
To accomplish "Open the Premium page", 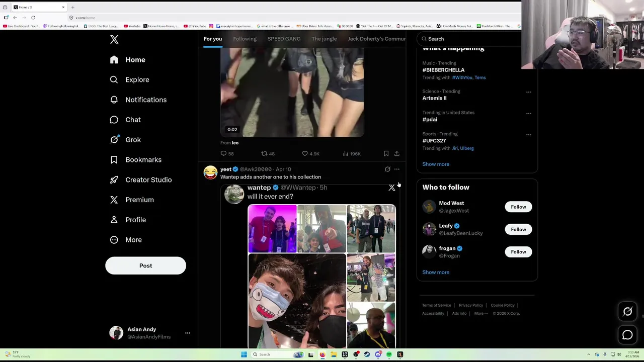I will (132, 200).
